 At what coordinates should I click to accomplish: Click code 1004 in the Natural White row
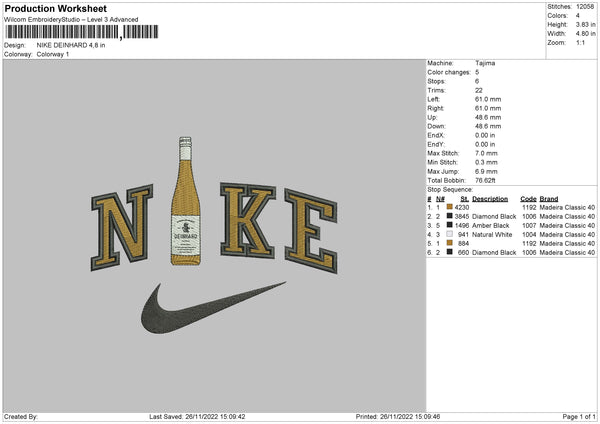529,234
